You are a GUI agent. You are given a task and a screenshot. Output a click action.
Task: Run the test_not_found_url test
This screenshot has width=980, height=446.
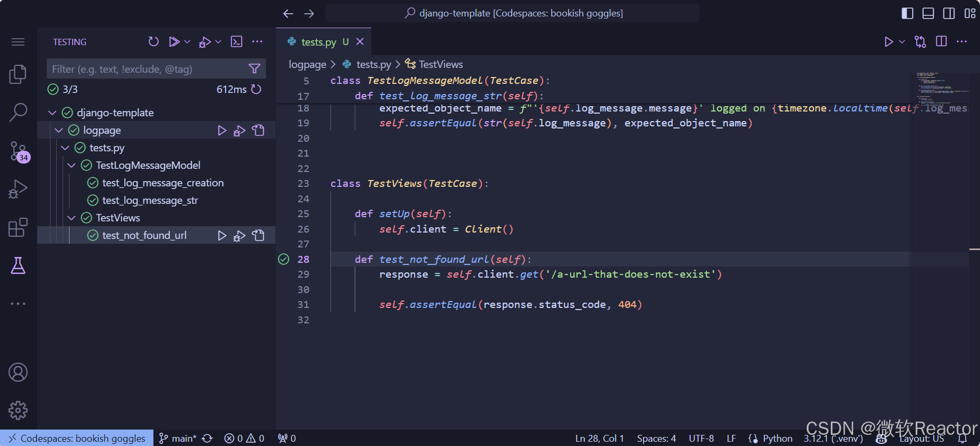222,235
